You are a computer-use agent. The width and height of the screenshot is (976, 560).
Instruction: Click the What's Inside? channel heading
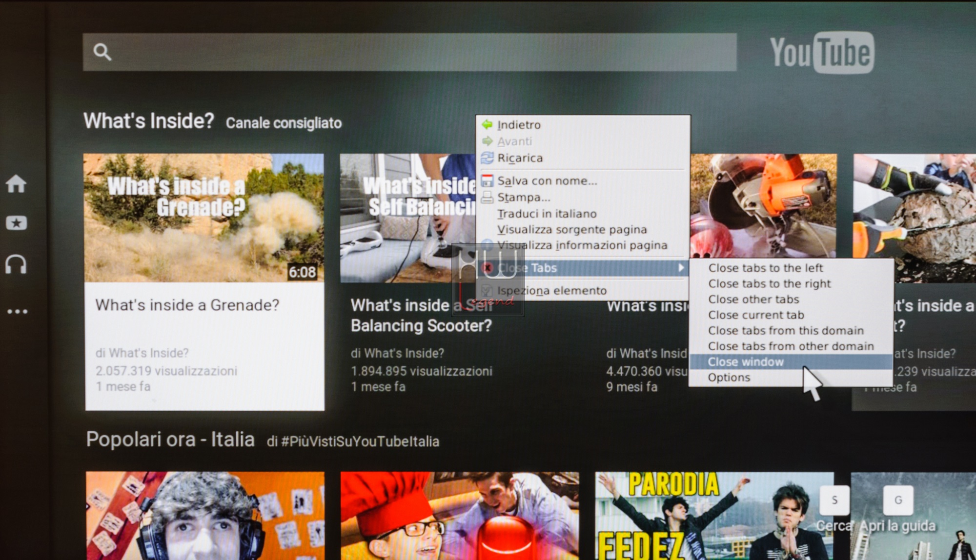tap(148, 121)
